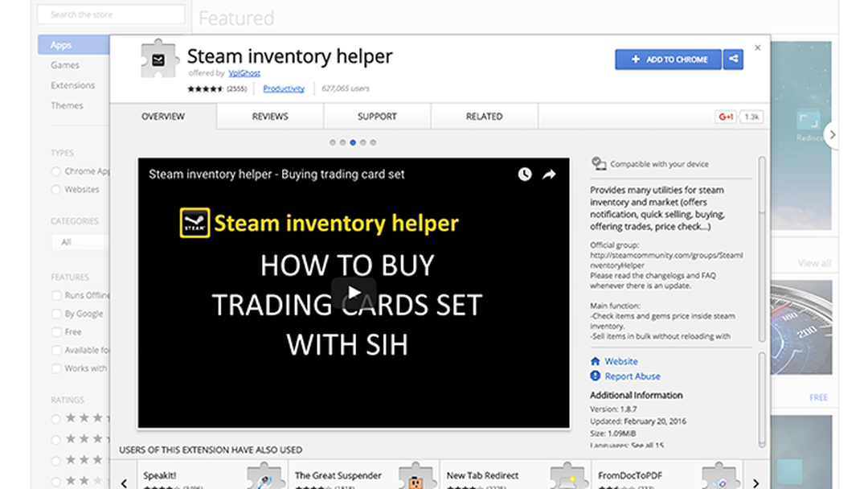Close the extension details dialog
The width and height of the screenshot is (868, 489).
(x=757, y=48)
